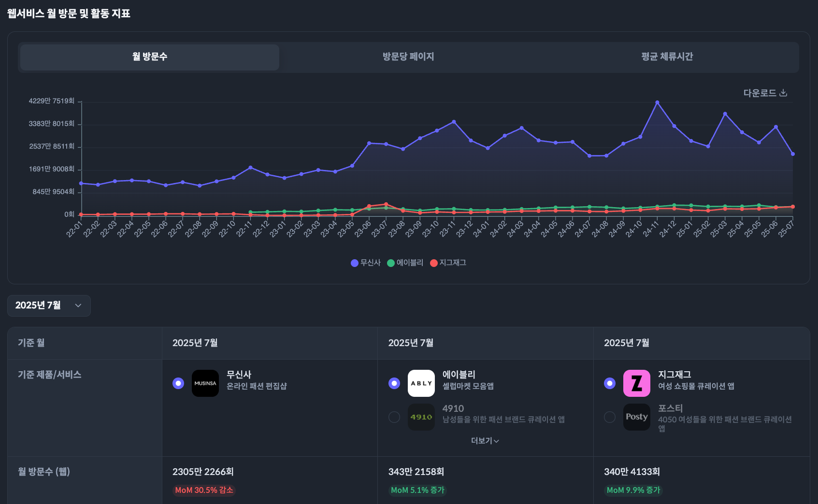Image resolution: width=818 pixels, height=504 pixels.
Task: Click the 4910 app icon
Action: pos(421,417)
